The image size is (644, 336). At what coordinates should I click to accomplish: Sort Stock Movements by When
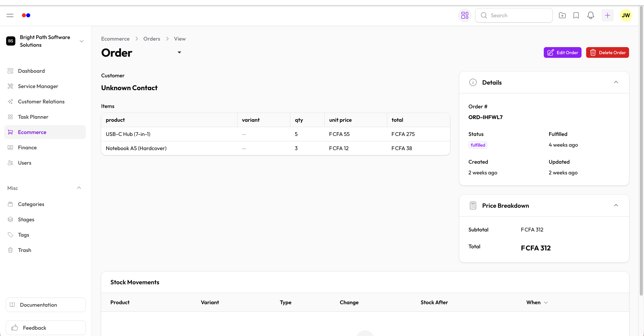[537, 302]
